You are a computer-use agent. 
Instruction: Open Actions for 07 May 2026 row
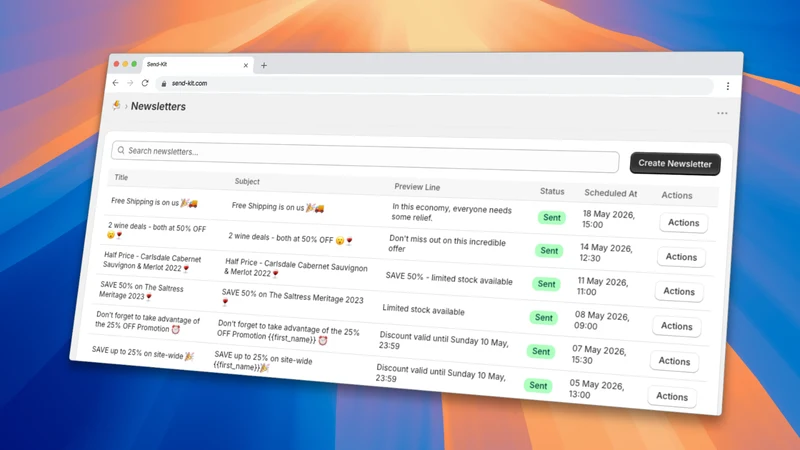click(x=674, y=361)
